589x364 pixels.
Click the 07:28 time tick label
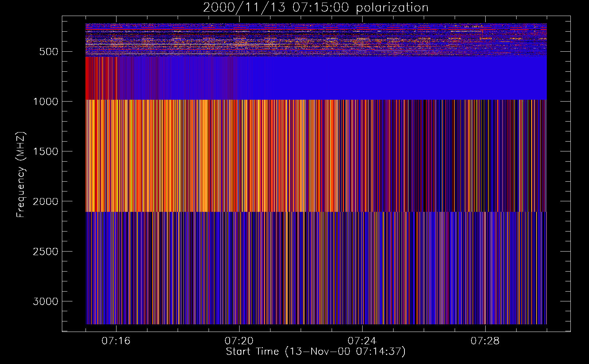coord(485,341)
